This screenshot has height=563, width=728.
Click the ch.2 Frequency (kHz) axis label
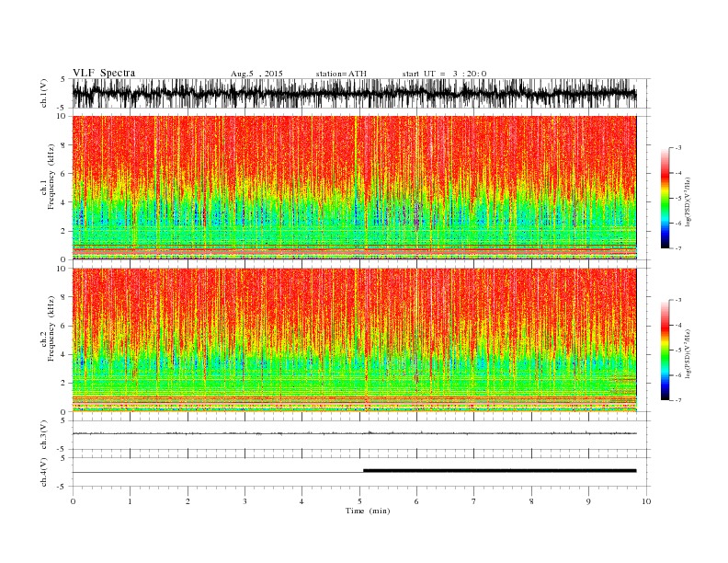tap(48, 328)
